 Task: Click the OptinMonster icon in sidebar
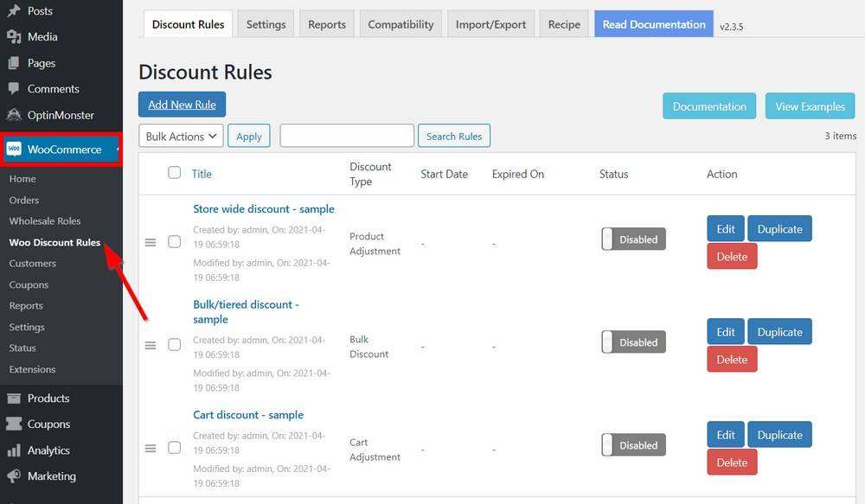click(x=14, y=115)
